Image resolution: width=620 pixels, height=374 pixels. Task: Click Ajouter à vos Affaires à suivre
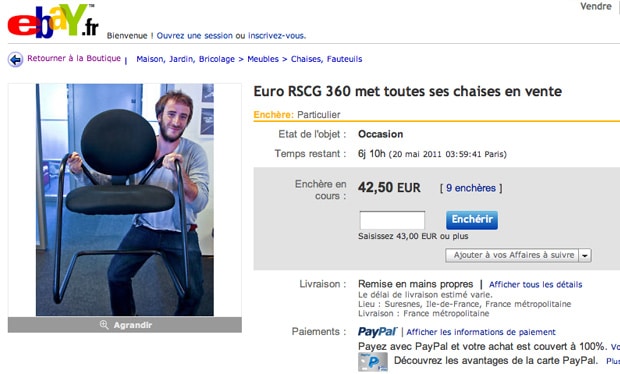pos(513,255)
